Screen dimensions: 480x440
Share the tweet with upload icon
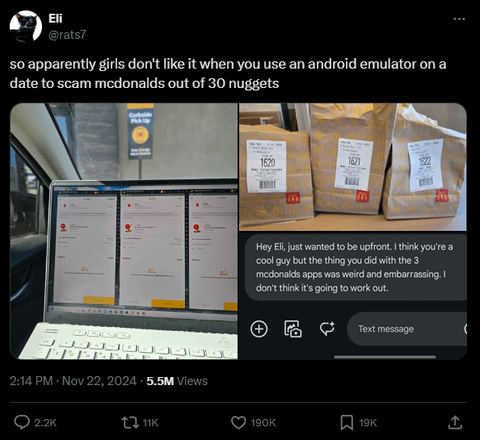pos(455,422)
